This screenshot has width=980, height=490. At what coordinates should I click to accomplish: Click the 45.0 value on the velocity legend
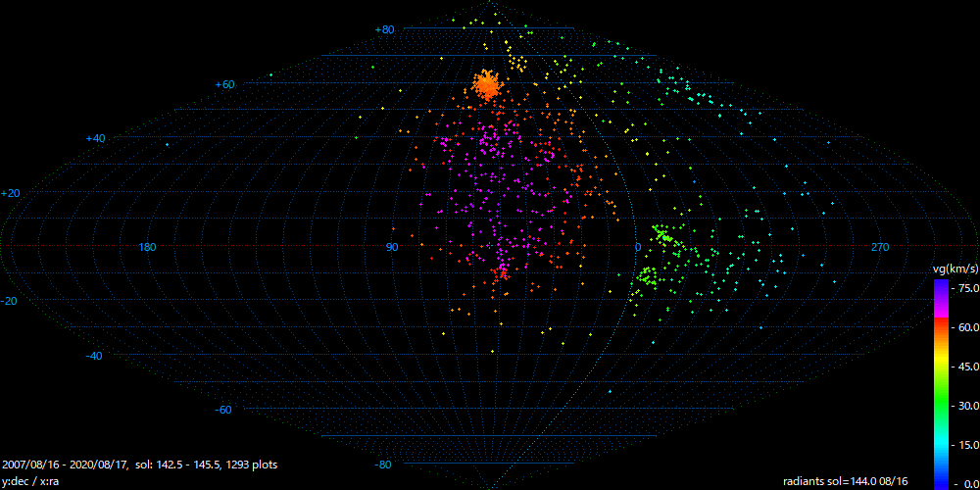pos(966,367)
